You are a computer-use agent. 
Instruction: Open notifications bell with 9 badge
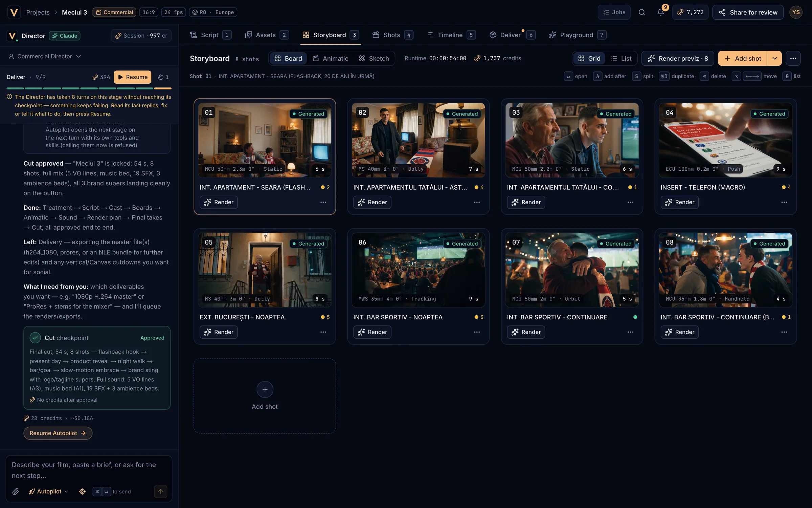(x=660, y=12)
